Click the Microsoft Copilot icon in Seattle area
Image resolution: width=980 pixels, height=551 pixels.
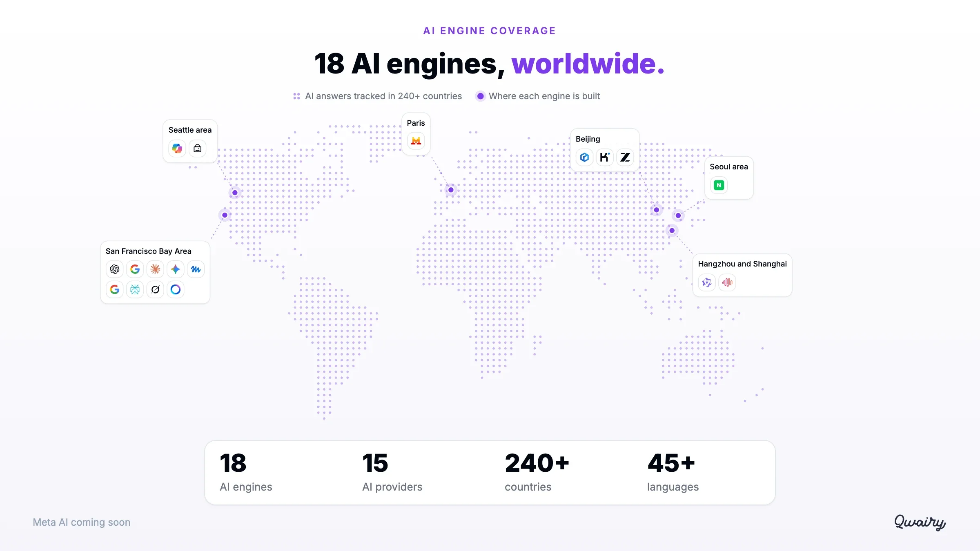pos(177,149)
